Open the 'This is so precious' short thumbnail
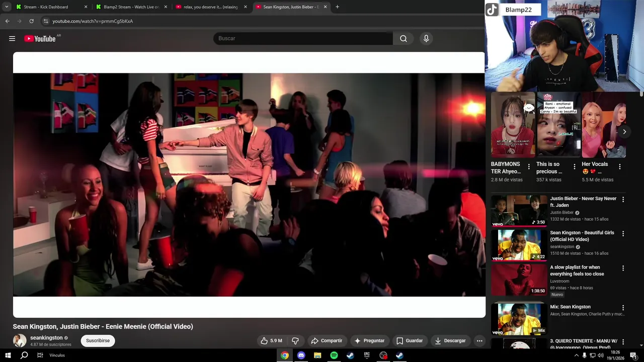 pyautogui.click(x=558, y=125)
